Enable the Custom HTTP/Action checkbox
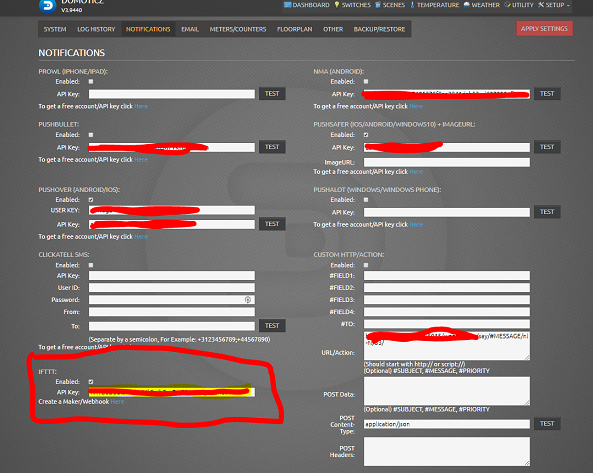This screenshot has width=593, height=473. pos(366,265)
